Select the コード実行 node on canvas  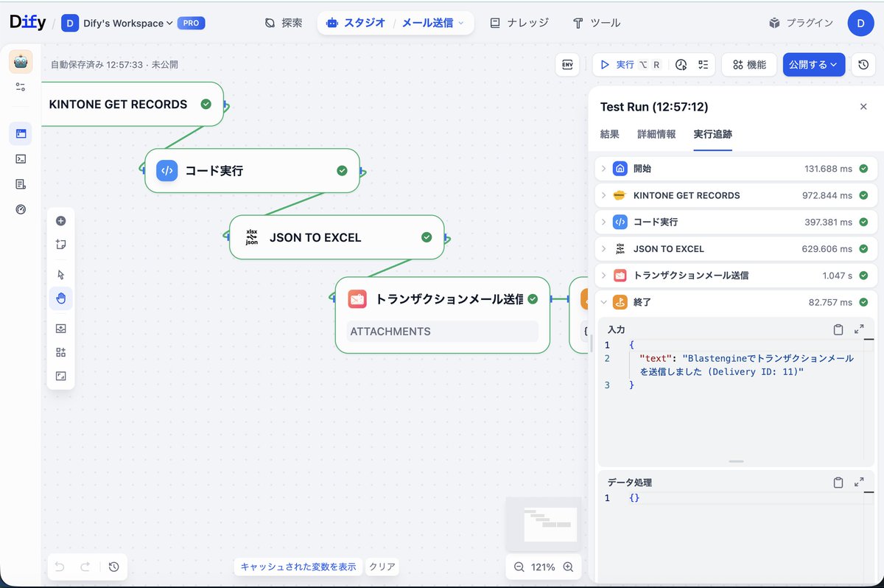(252, 170)
